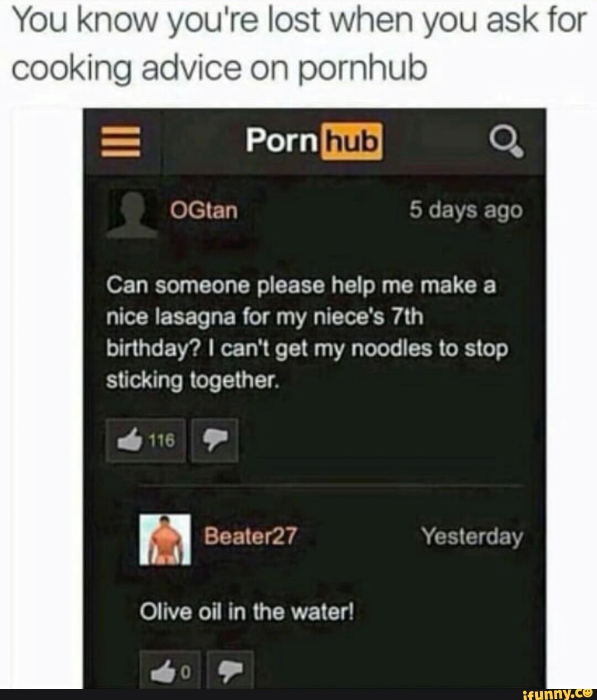Dislike OGtan's comment with thumbs down

(x=214, y=440)
